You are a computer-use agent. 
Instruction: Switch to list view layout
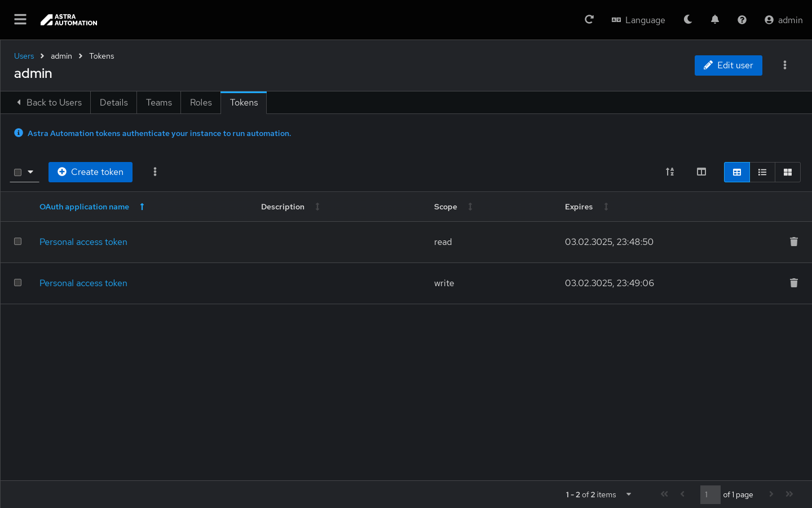(x=762, y=172)
